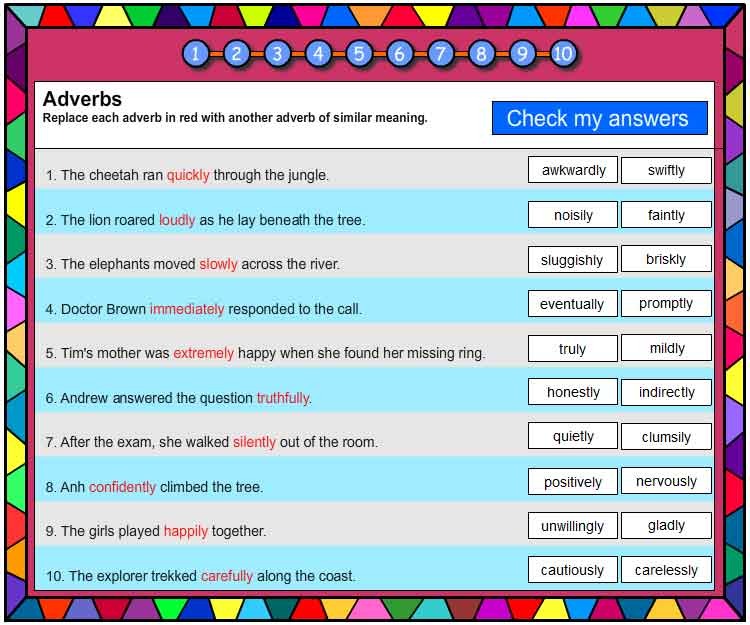Click the 'Adverbs' heading
The width and height of the screenshot is (750, 625).
tap(82, 99)
